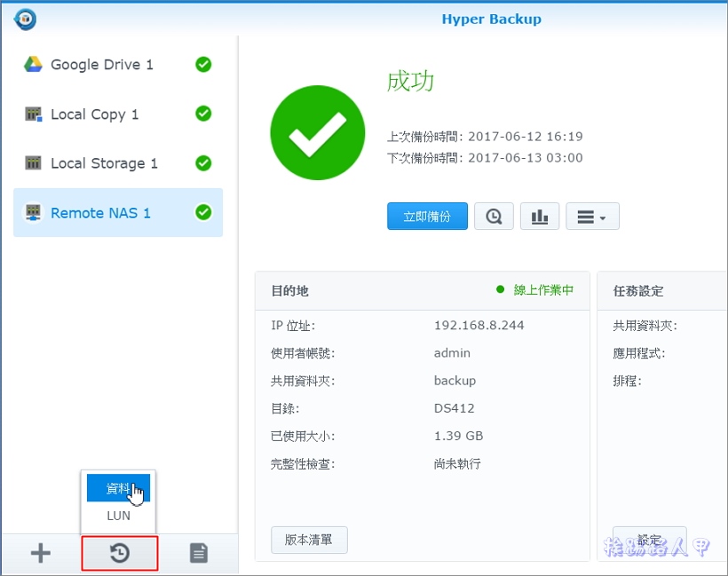This screenshot has height=576, width=728.
Task: Click the Local Copy 1 storage icon
Action: pos(33,114)
